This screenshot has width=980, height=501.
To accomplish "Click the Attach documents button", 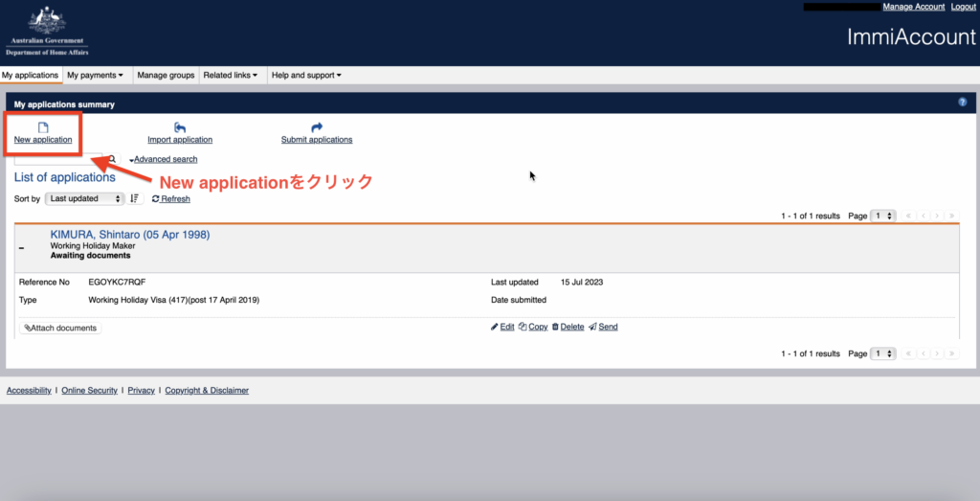I will coord(60,328).
